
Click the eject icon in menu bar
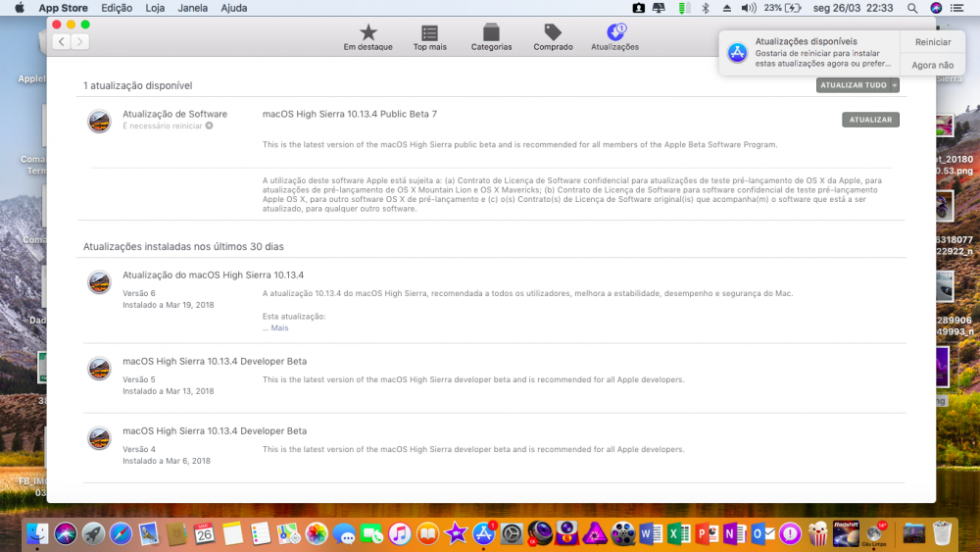(726, 8)
